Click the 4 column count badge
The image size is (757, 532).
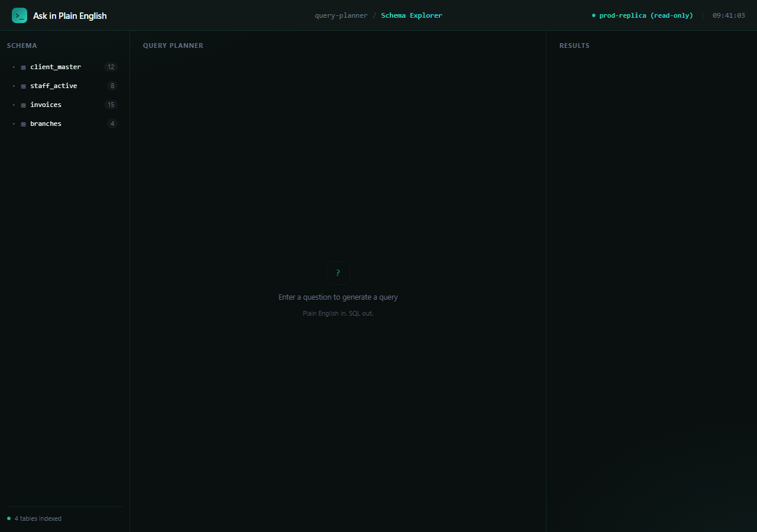(112, 124)
